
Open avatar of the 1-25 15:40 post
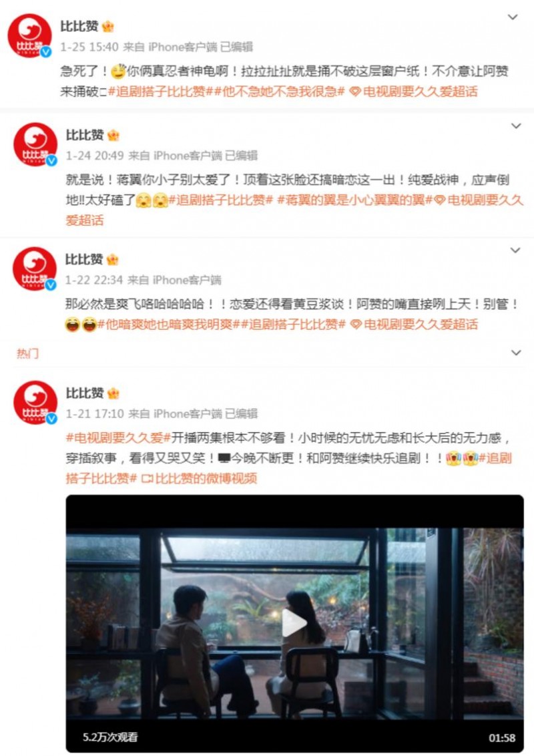(x=29, y=35)
